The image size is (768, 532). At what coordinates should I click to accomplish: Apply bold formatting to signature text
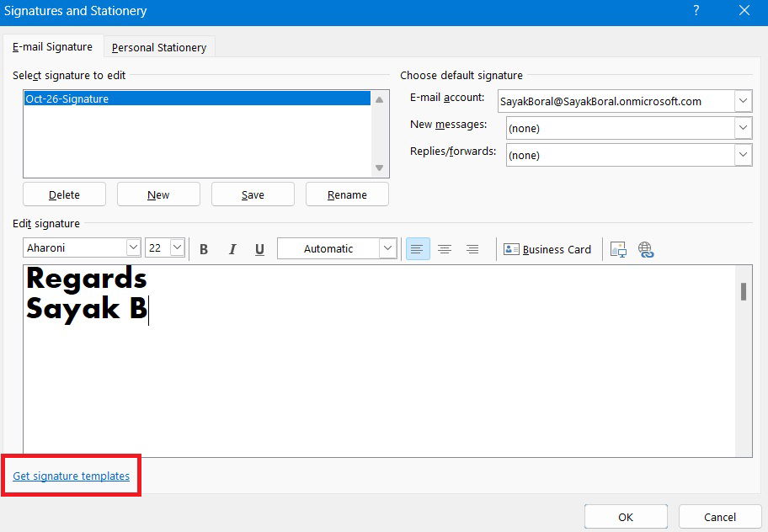pos(203,248)
